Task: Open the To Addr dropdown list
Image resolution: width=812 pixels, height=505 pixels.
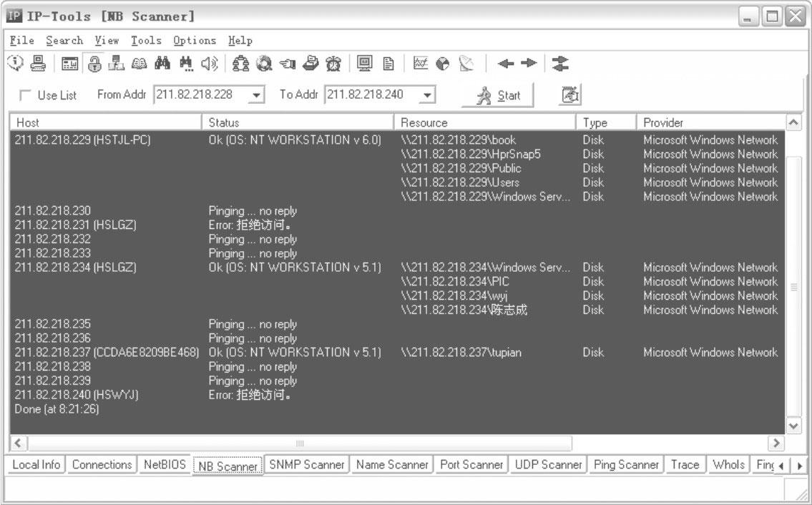Action: tap(428, 94)
